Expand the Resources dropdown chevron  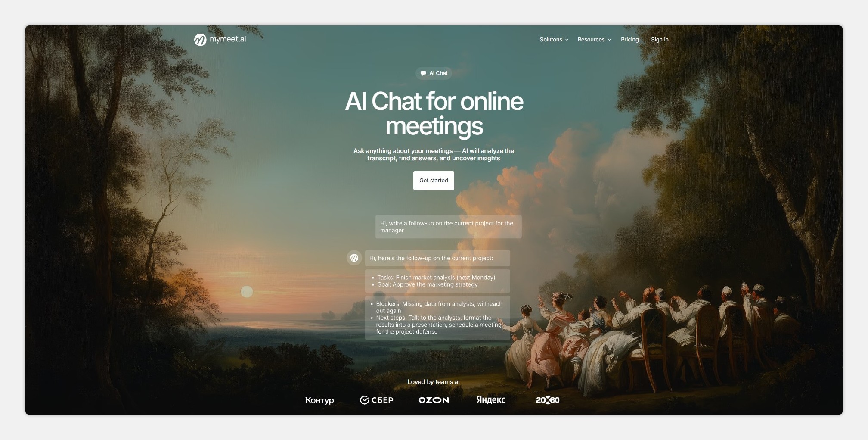[609, 40]
